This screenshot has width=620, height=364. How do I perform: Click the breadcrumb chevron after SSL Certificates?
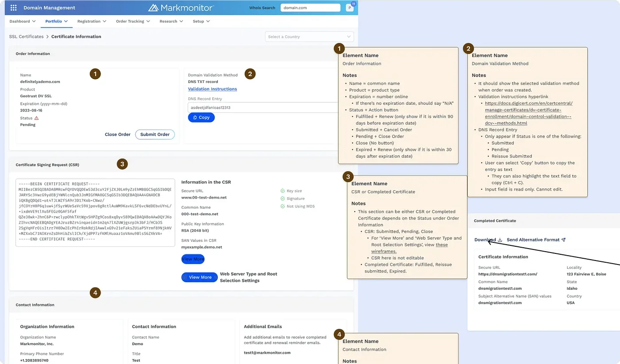coord(47,37)
